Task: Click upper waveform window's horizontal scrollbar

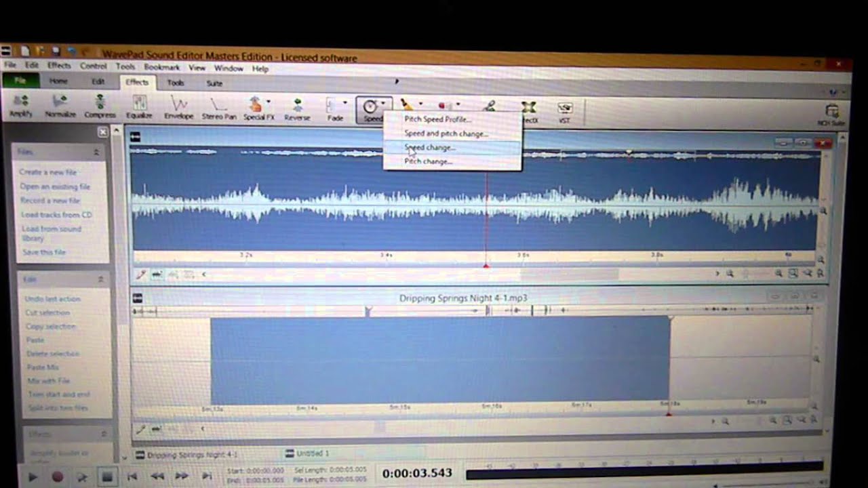Action: click(x=461, y=274)
